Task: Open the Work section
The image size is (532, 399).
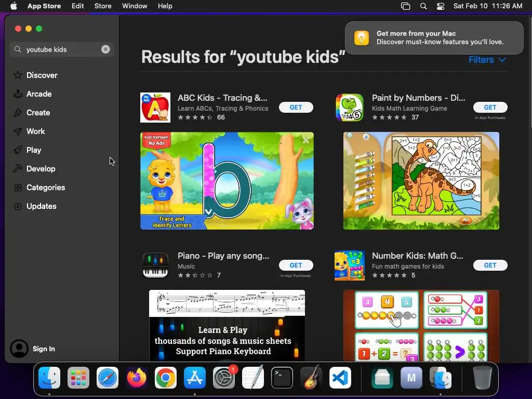Action: coord(29,131)
